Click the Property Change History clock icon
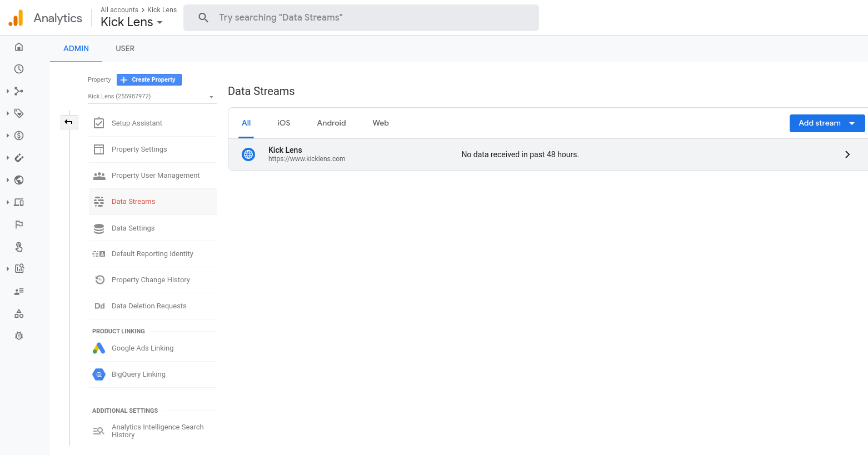 click(99, 280)
